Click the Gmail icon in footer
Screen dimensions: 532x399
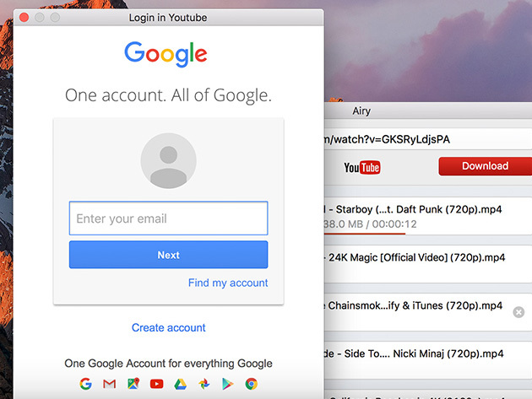pos(109,384)
